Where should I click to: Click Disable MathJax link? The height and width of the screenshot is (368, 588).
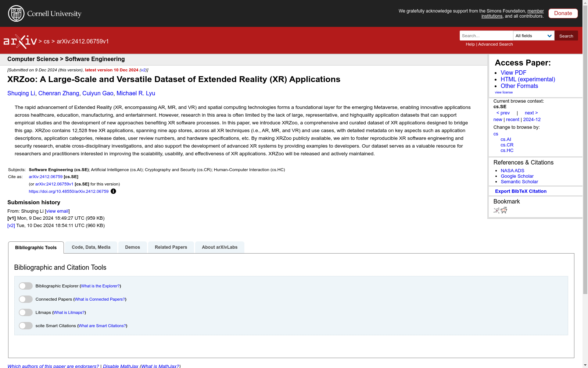pyautogui.click(x=121, y=366)
